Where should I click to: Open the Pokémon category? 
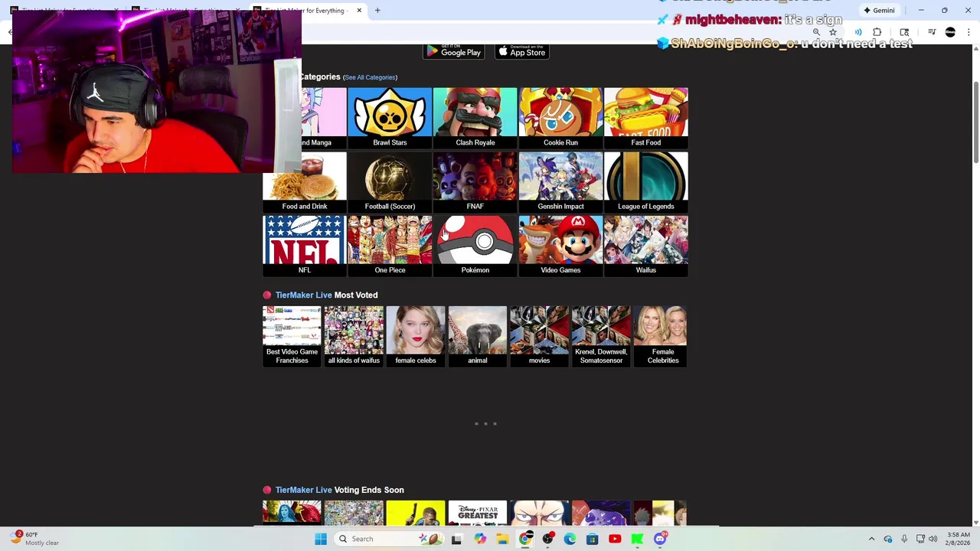click(x=475, y=246)
